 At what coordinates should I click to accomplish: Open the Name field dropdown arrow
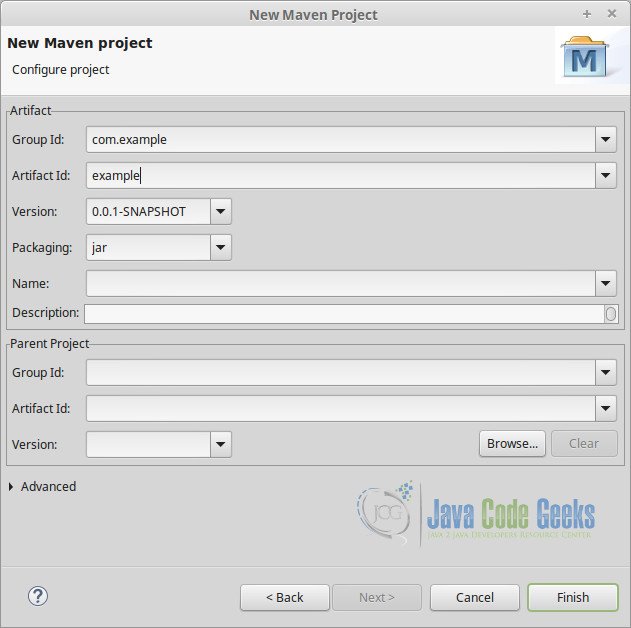606,284
